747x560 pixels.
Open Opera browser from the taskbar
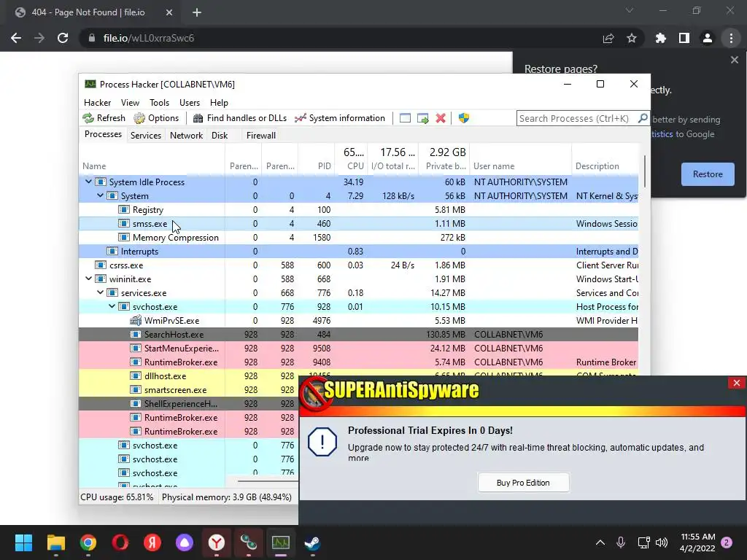(120, 542)
